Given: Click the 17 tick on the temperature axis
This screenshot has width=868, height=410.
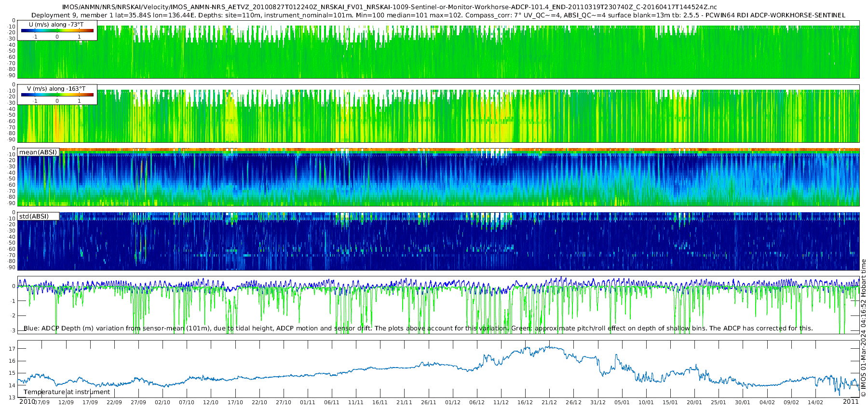Looking at the screenshot, I should click(x=12, y=349).
